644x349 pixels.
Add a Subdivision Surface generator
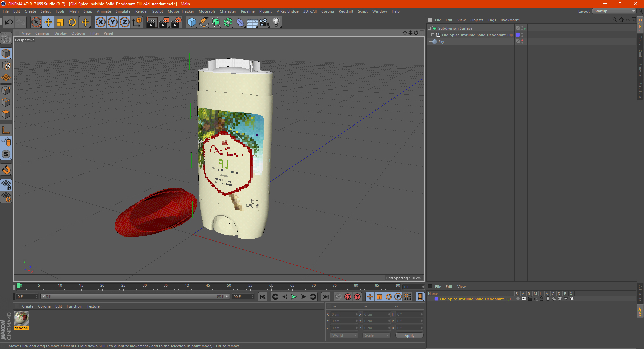pos(216,22)
